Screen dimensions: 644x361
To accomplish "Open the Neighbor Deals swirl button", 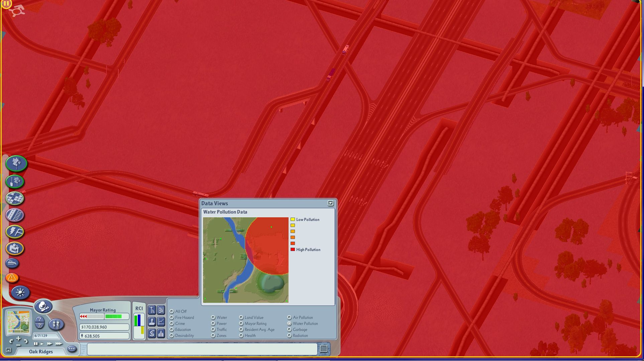I will [x=152, y=334].
